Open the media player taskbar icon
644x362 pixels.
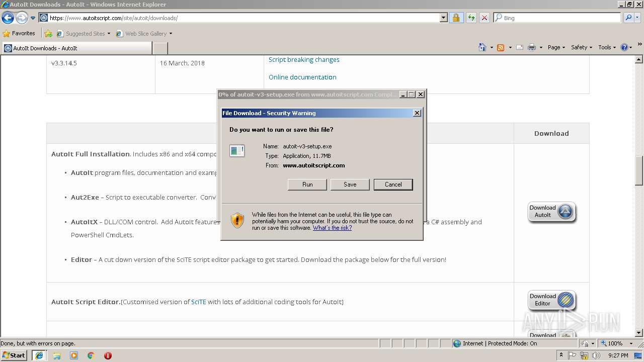pos(74,355)
